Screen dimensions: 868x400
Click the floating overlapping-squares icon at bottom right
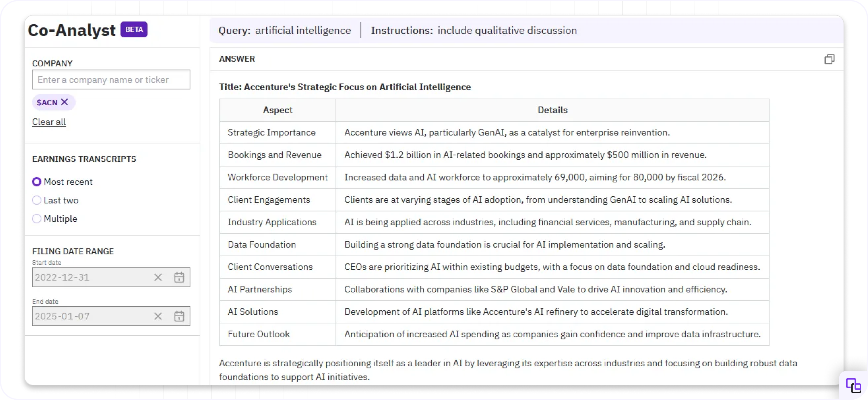coord(853,385)
